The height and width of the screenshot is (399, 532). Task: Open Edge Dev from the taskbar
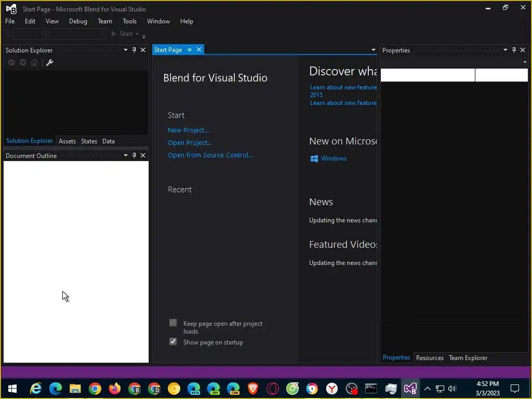click(x=214, y=389)
